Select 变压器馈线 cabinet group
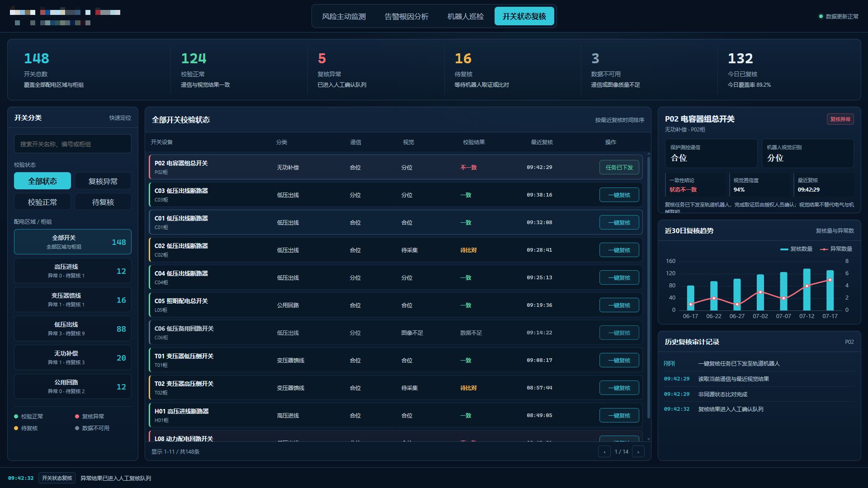868x488 pixels. pyautogui.click(x=73, y=300)
